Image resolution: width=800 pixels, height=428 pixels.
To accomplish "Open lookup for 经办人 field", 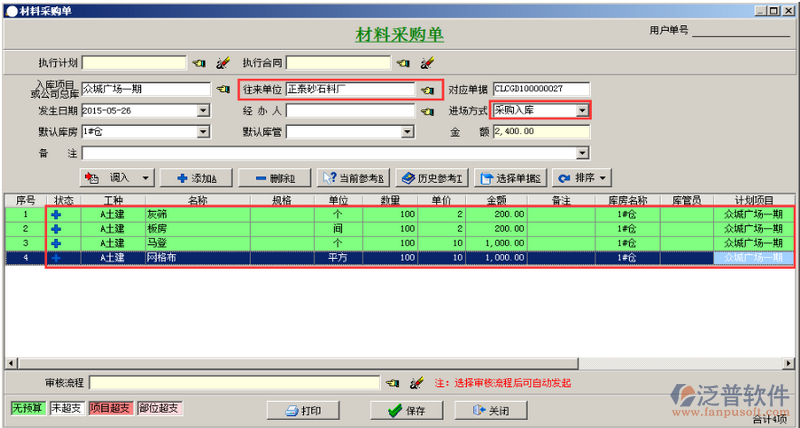I will [427, 111].
